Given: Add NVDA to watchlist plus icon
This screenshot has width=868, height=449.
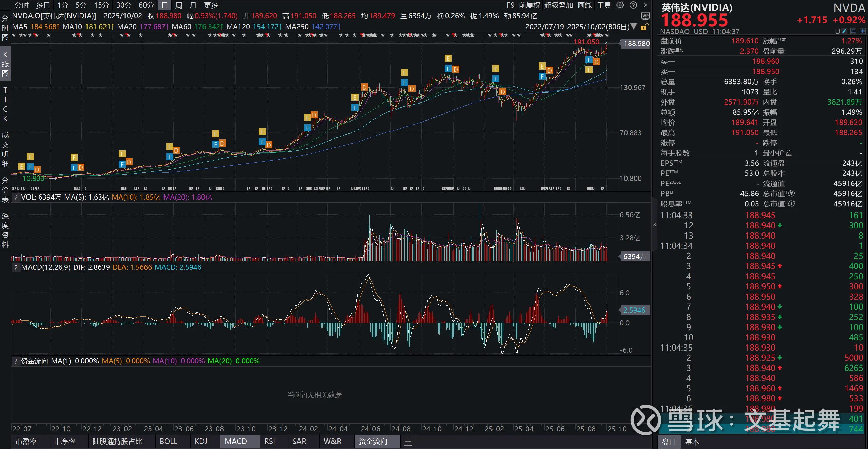Looking at the screenshot, I should click(862, 31).
